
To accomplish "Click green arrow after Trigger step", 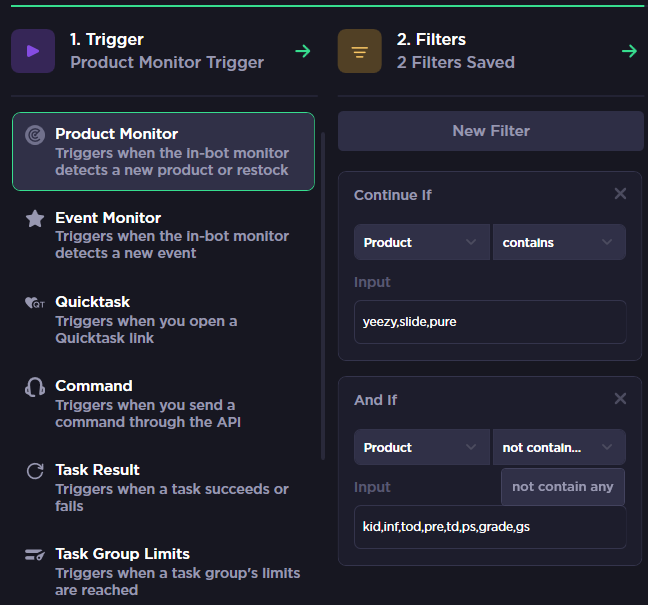I will [303, 51].
